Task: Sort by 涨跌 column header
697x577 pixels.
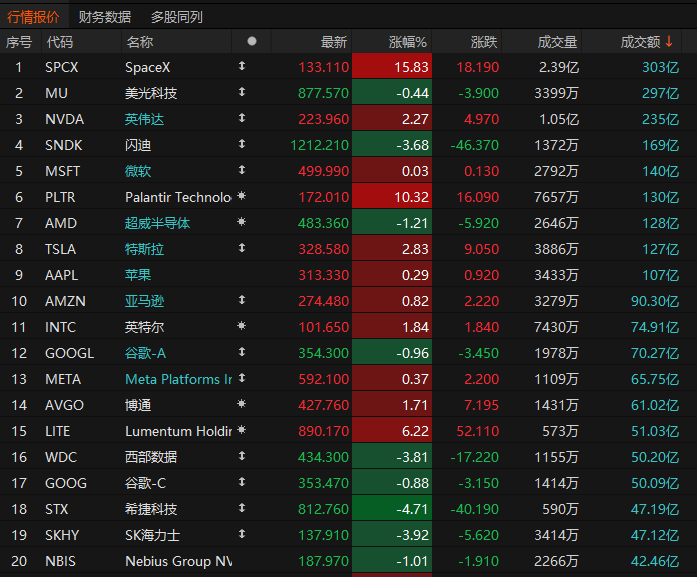Action: [484, 42]
